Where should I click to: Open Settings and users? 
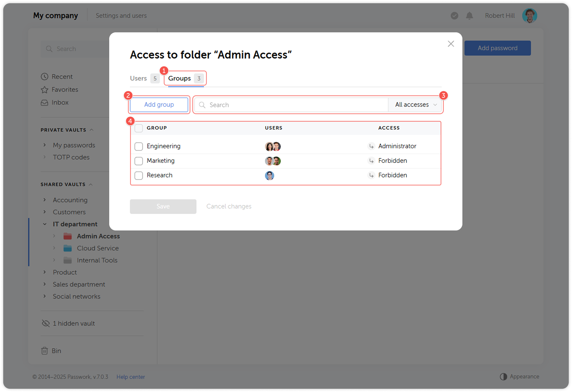121,15
